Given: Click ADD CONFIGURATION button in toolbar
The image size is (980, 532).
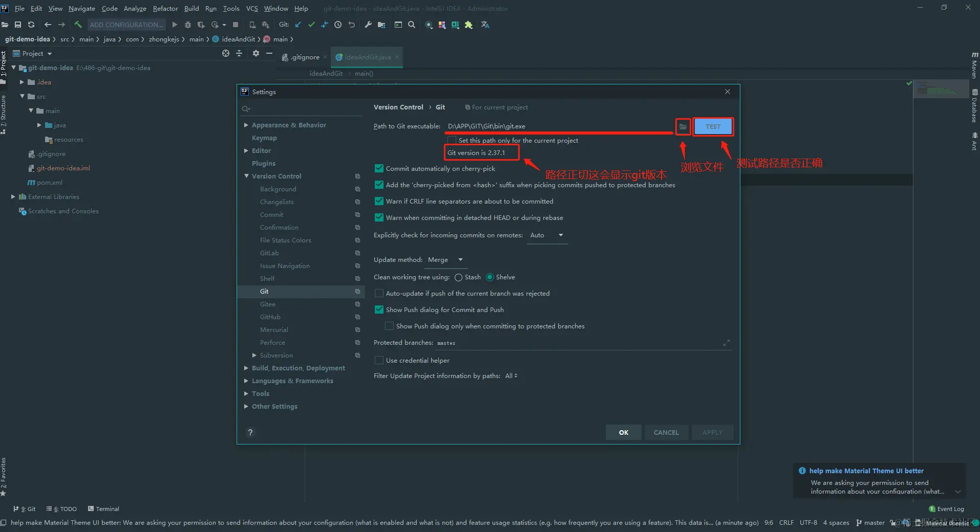Looking at the screenshot, I should (126, 25).
